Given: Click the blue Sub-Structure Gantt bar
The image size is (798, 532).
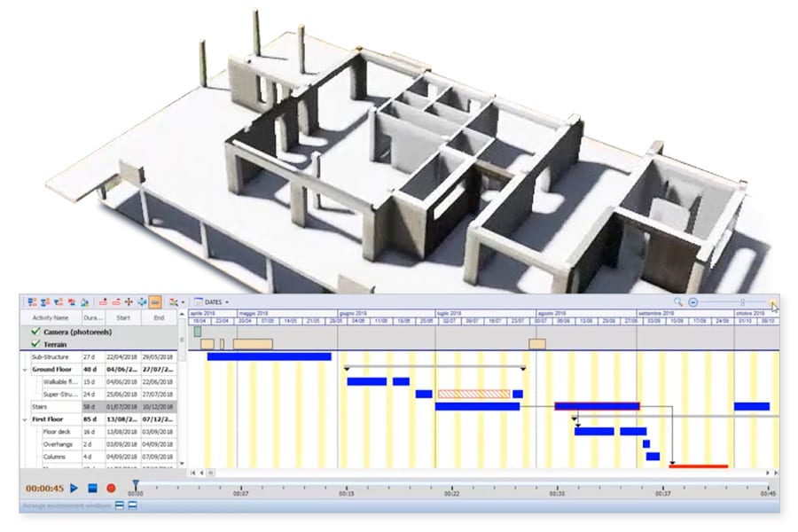Looking at the screenshot, I should click(x=269, y=356).
